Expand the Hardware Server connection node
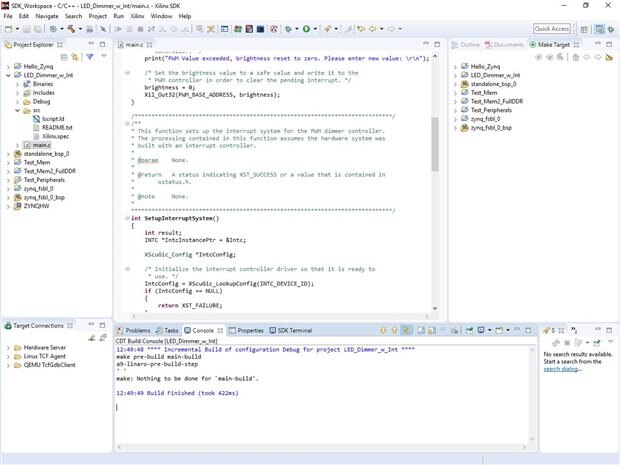Image resolution: width=620 pixels, height=465 pixels. click(x=8, y=347)
